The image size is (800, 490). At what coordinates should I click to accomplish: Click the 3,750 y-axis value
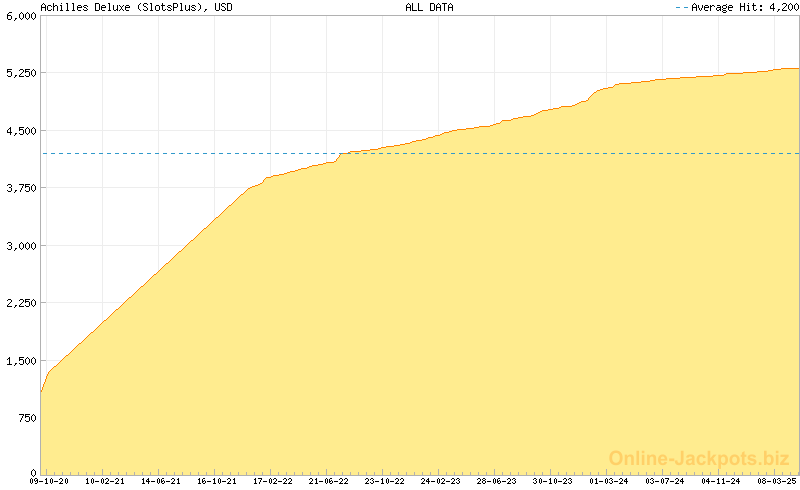coord(20,188)
